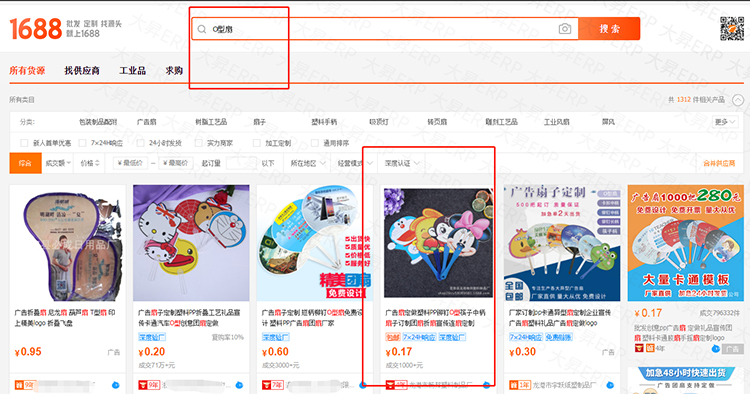Open camera image search
The height and width of the screenshot is (408, 750).
pyautogui.click(x=565, y=29)
